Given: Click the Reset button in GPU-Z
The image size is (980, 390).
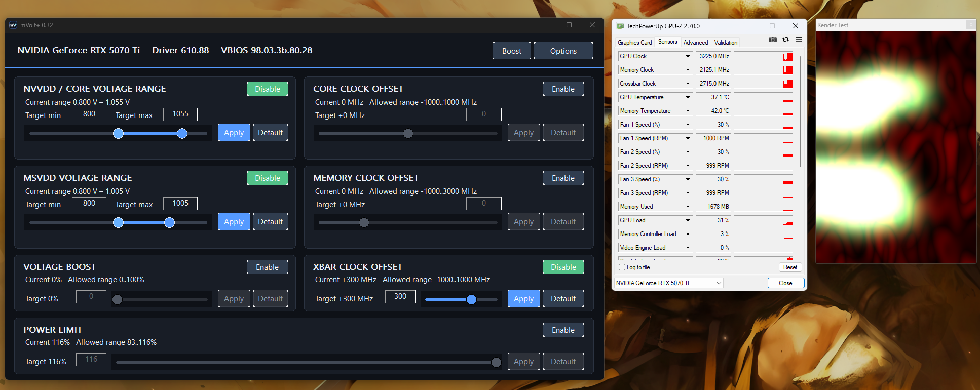Looking at the screenshot, I should pos(790,267).
